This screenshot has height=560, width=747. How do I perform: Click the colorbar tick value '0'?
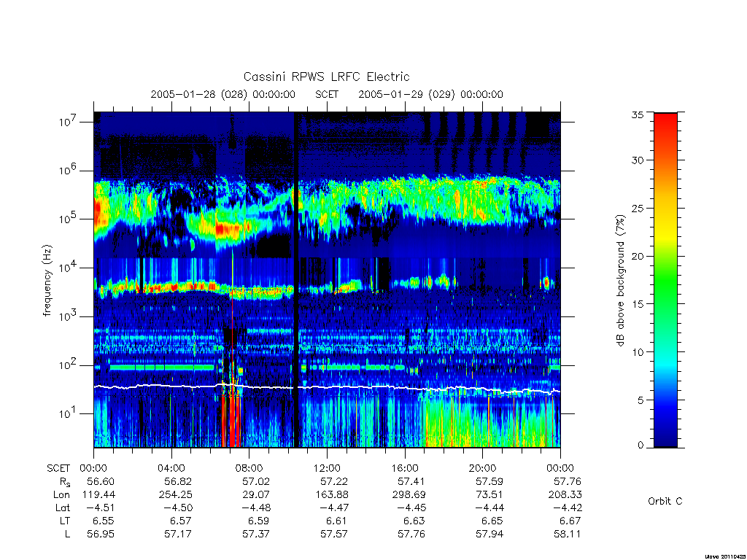click(640, 445)
